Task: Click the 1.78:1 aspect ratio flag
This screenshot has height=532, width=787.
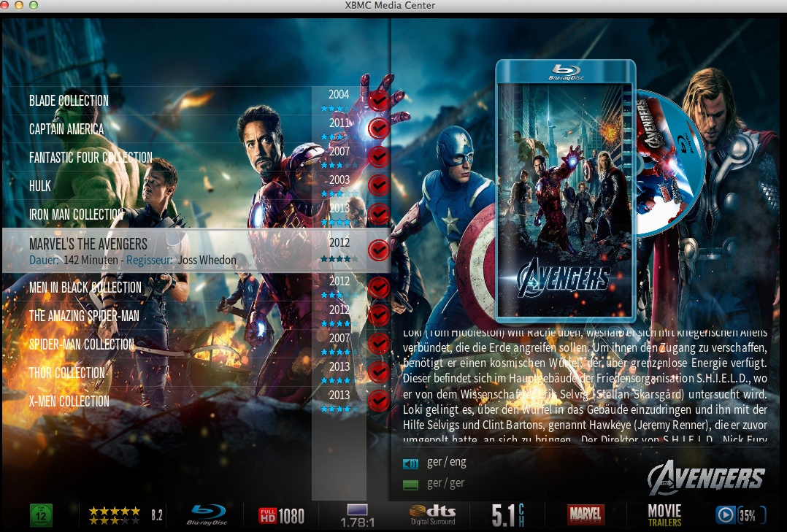Action: point(357,517)
